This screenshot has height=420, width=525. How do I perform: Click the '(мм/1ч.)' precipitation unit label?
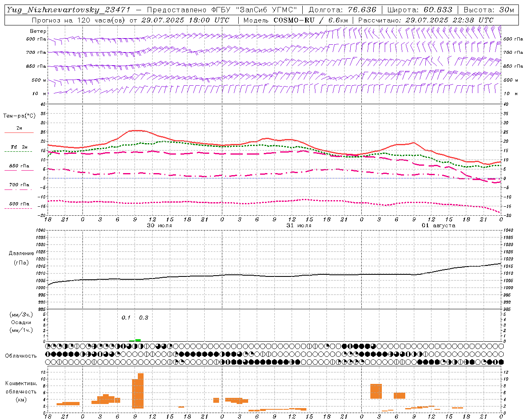point(21,330)
